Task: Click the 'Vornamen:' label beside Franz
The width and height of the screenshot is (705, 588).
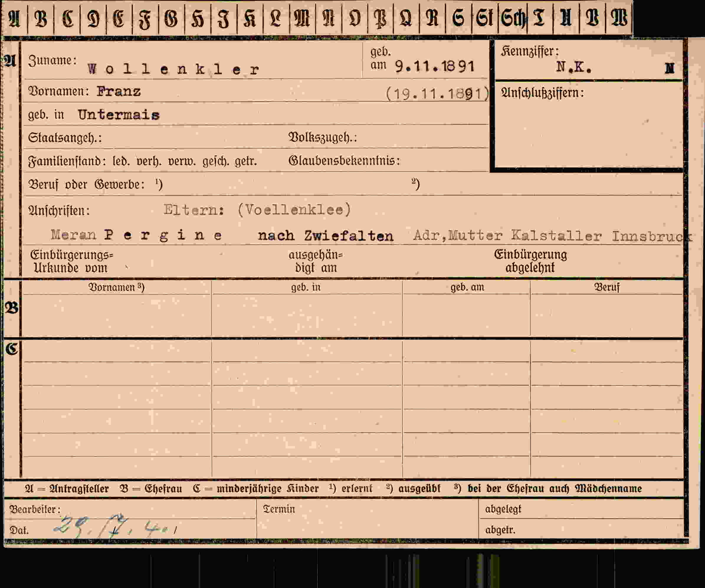Action: coord(58,91)
